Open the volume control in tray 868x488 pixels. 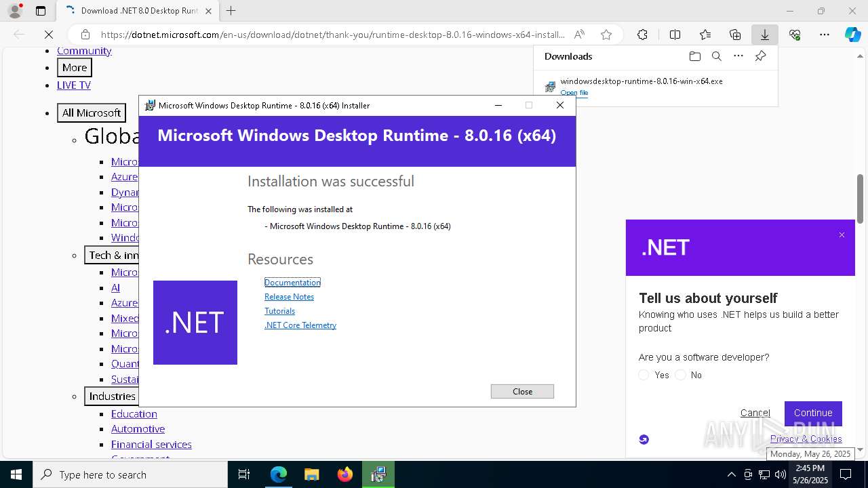pos(780,474)
